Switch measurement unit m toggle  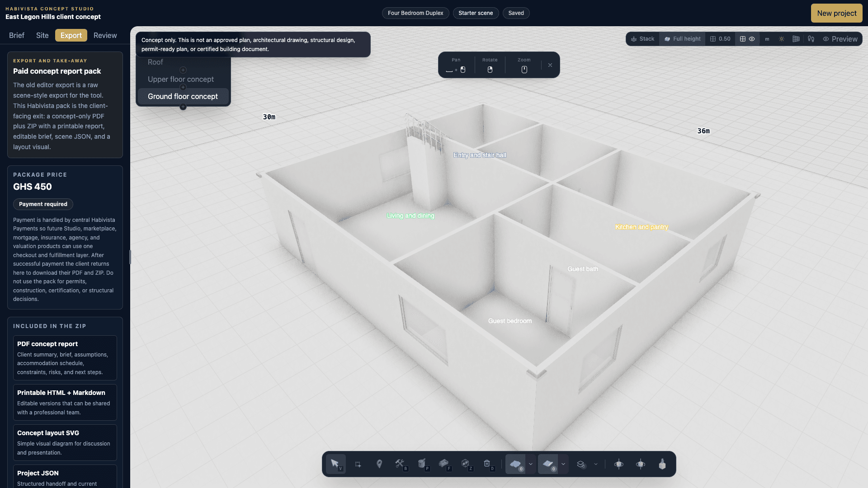pyautogui.click(x=767, y=39)
